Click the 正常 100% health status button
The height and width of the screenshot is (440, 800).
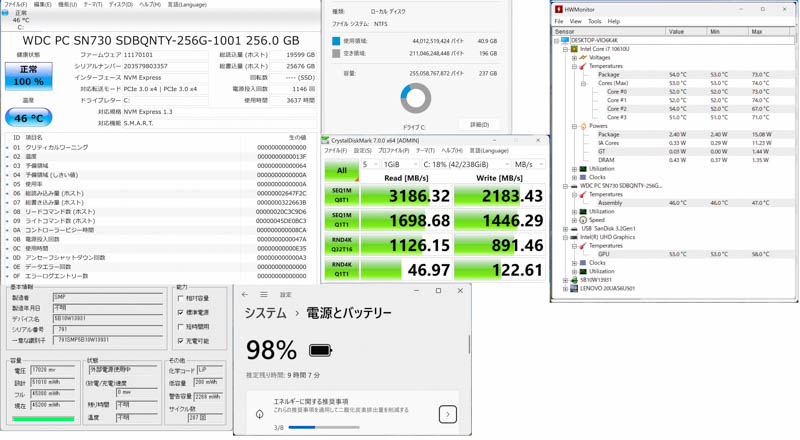tap(29, 76)
